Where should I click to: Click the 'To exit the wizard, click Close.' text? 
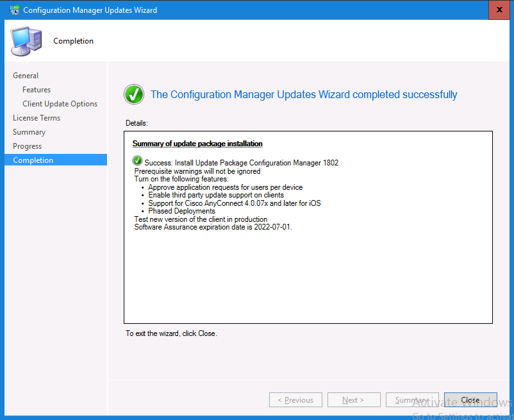(x=171, y=333)
